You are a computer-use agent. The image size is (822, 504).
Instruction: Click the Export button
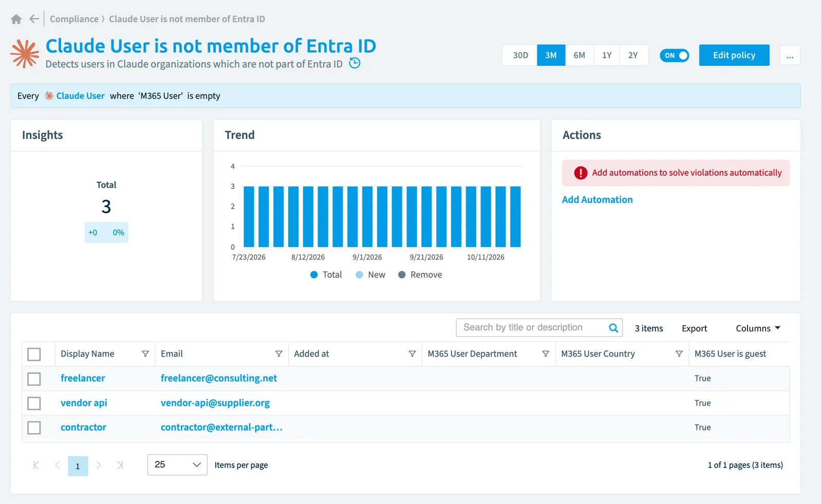click(695, 328)
